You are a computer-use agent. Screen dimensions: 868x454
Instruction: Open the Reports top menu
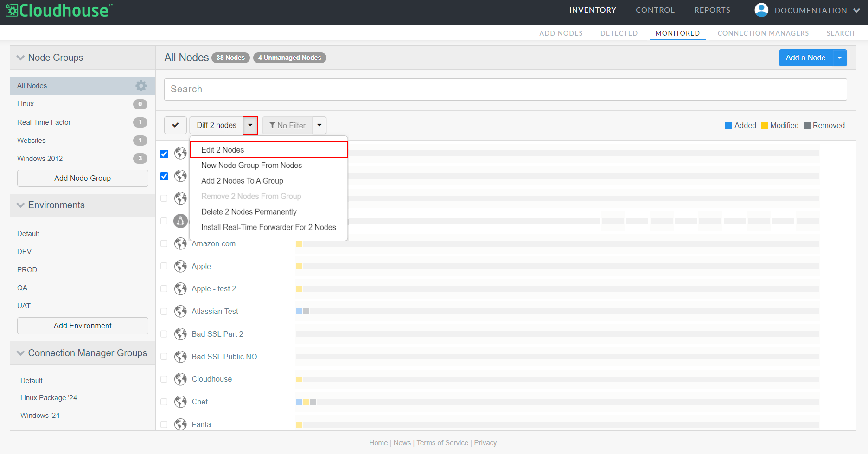point(712,10)
